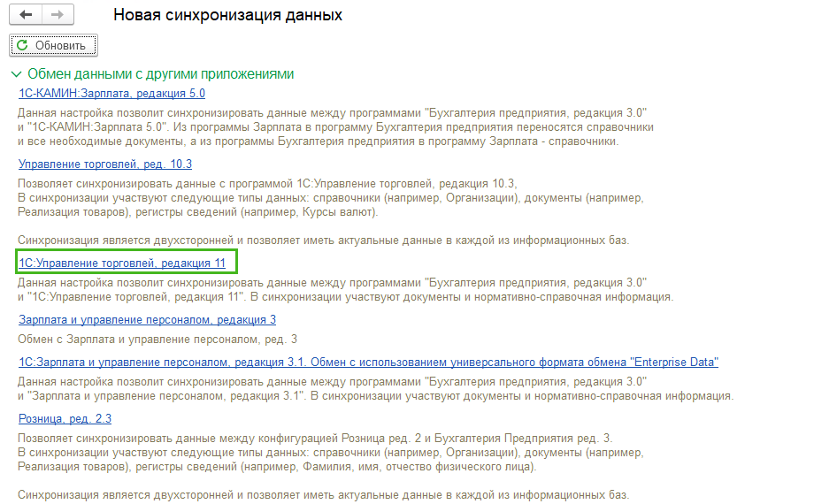The image size is (814, 504).
Task: Click the line starting и "1С:Управление торговлей, редакция 11"
Action: pos(345,297)
